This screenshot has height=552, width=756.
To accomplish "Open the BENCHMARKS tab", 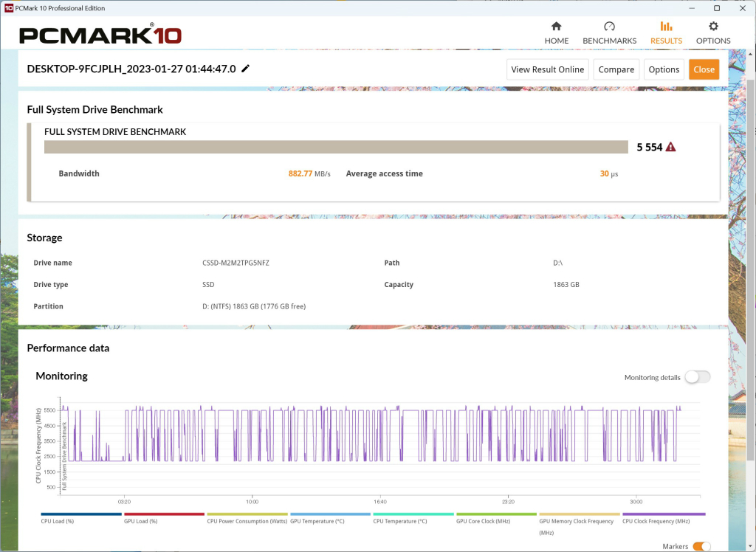I will [x=609, y=32].
